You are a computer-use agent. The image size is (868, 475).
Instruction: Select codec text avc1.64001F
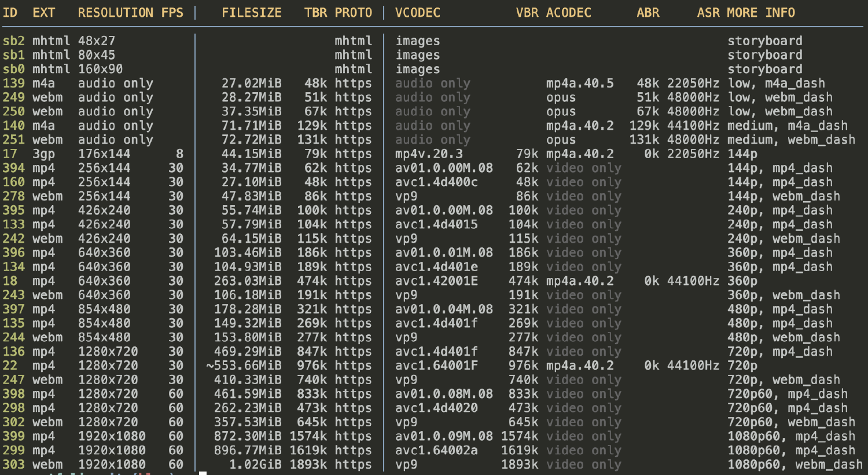437,366
